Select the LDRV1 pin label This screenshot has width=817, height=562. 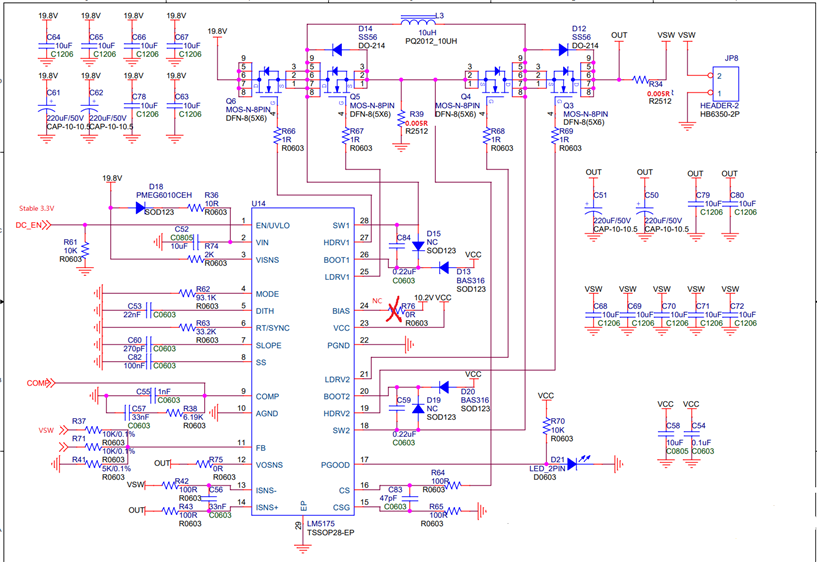tap(337, 277)
